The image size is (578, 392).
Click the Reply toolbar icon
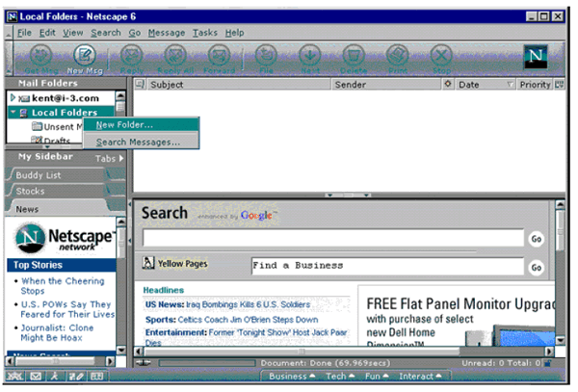pyautogui.click(x=132, y=56)
